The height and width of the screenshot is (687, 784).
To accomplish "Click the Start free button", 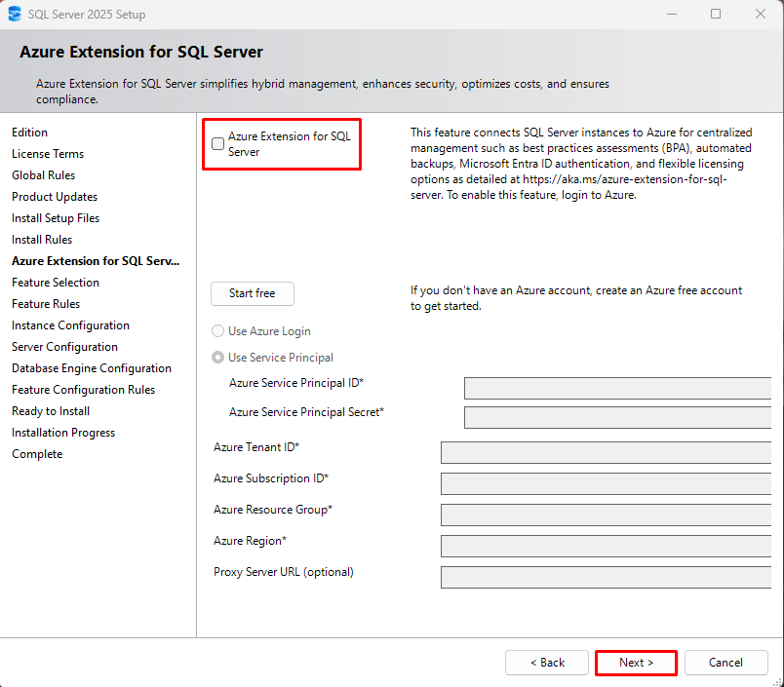I will (x=252, y=293).
